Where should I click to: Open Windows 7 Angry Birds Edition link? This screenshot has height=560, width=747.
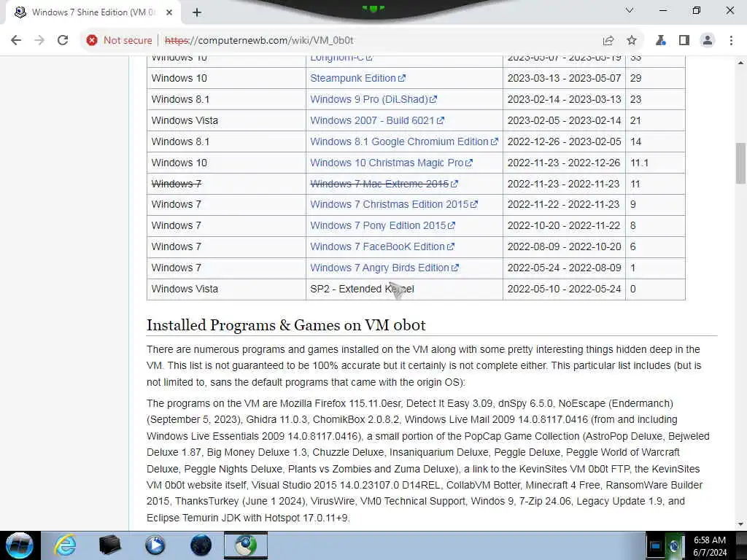click(384, 268)
